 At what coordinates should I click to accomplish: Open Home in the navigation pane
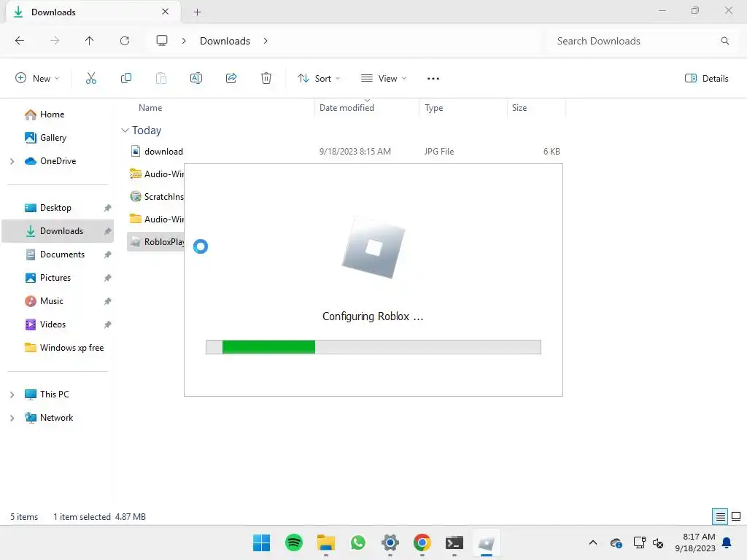52,114
